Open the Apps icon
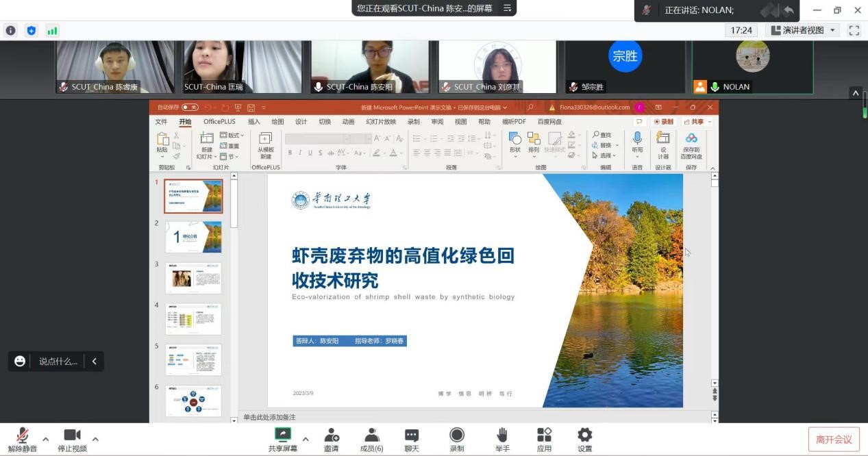 [x=544, y=435]
